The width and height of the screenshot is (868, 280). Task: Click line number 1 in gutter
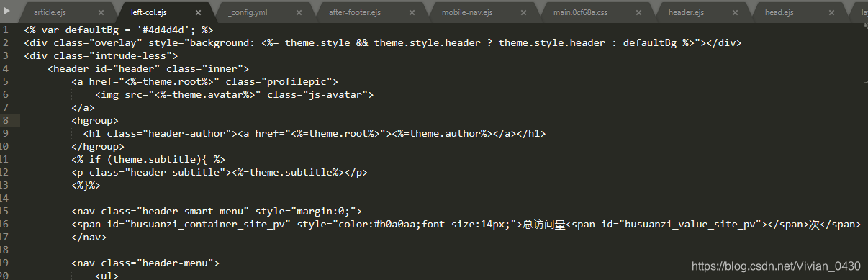[x=6, y=30]
